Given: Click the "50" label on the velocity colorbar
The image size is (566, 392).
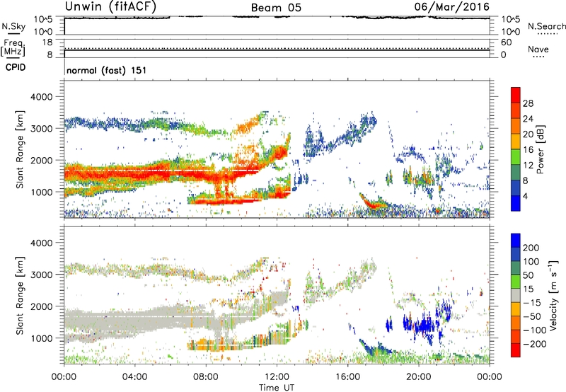Looking at the screenshot, I should [x=528, y=275].
